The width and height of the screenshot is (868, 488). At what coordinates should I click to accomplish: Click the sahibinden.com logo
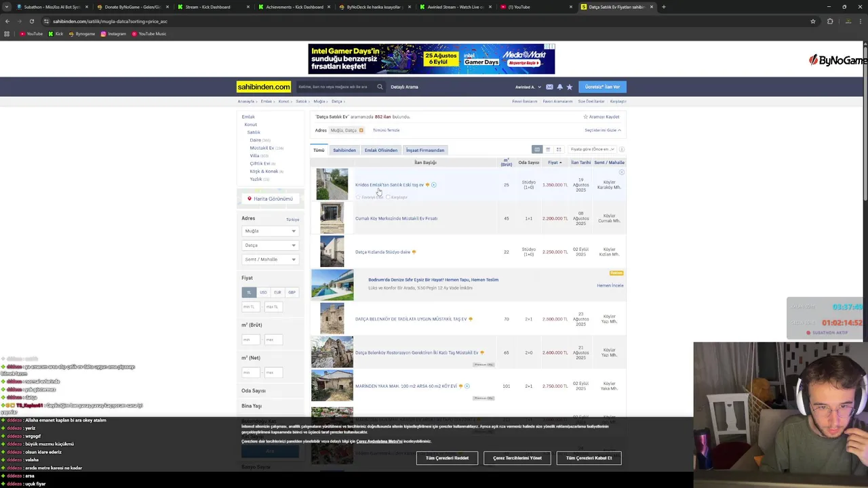[x=264, y=87]
